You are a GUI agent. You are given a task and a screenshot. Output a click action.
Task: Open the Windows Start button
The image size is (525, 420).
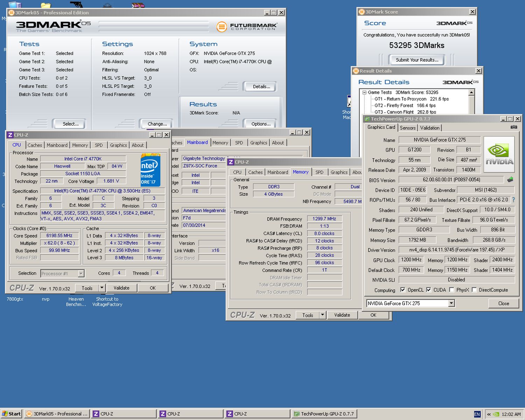tap(12, 414)
